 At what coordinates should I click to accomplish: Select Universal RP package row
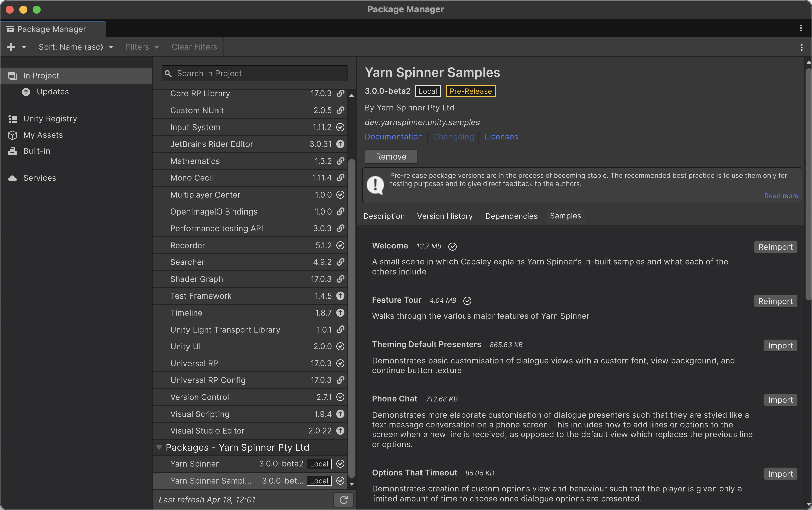pos(250,363)
